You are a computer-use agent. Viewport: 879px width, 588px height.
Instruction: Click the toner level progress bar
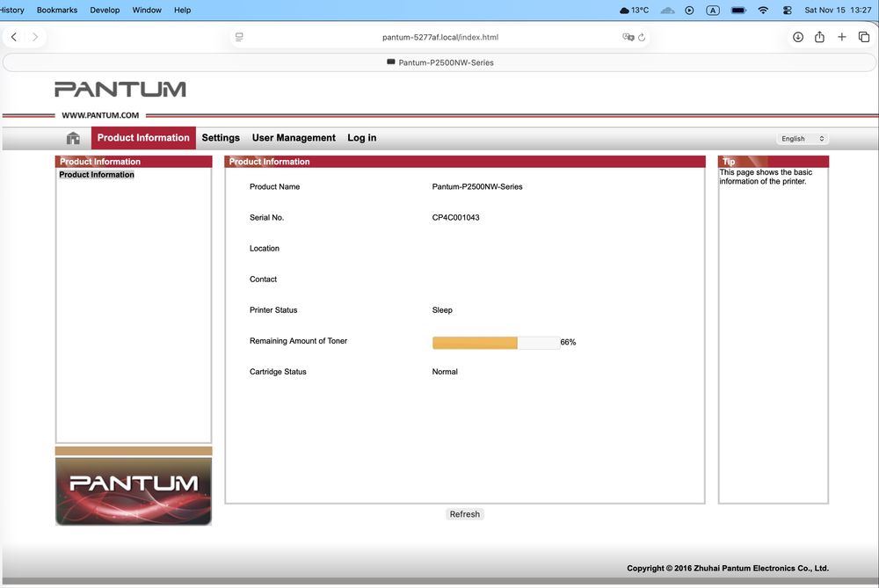tap(496, 343)
